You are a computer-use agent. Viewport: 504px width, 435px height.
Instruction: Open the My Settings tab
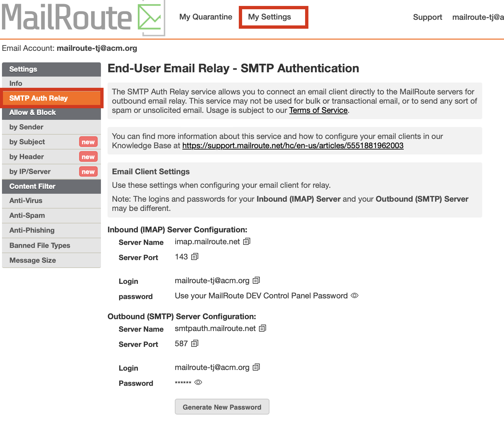(x=269, y=17)
